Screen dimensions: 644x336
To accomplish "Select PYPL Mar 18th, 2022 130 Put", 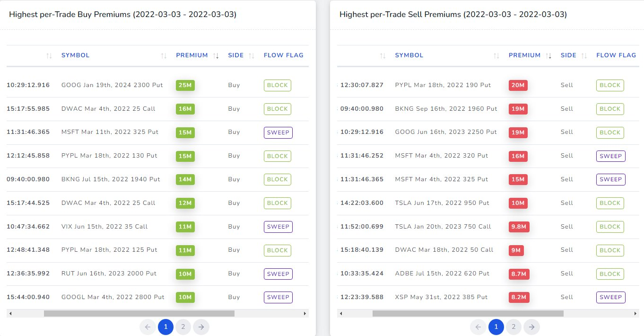I will 109,156.
